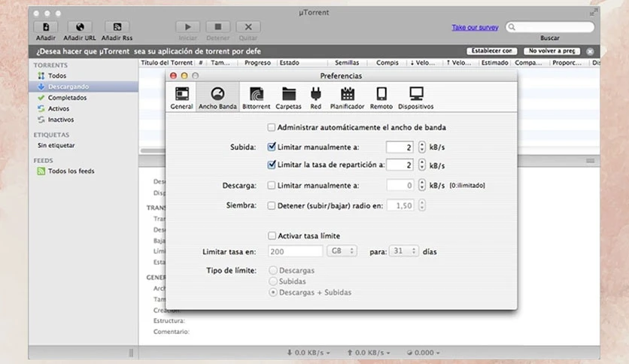Image resolution: width=629 pixels, height=364 pixels.
Task: Click the Siembra ratio 1,50 field
Action: [400, 205]
